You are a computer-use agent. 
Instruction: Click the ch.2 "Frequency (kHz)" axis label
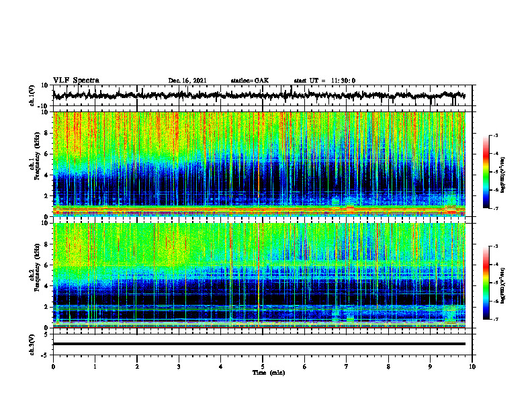click(x=36, y=266)
